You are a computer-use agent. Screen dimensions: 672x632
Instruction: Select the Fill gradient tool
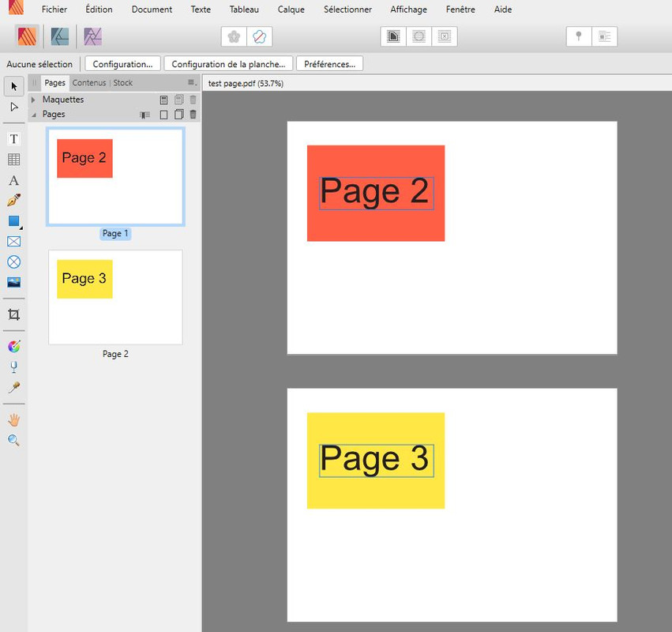point(13,347)
